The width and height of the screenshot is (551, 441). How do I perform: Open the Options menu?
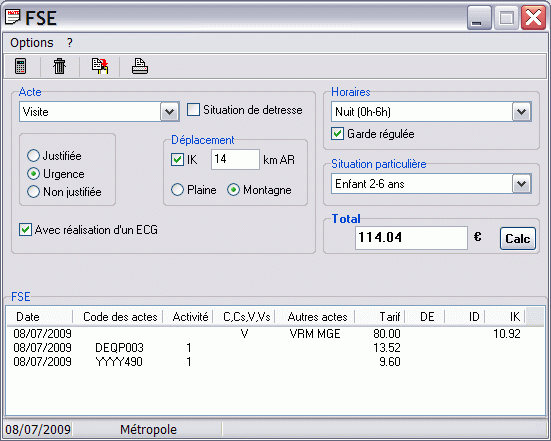pos(32,43)
